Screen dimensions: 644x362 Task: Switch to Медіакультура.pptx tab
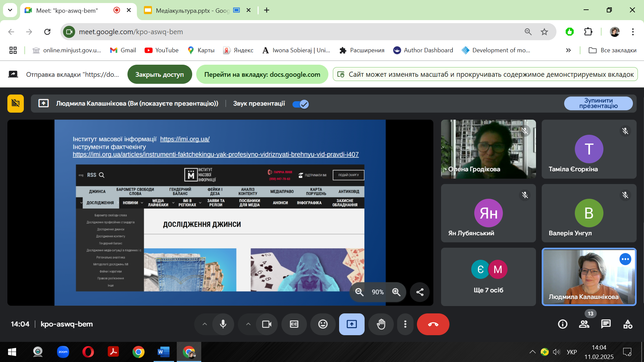tap(193, 10)
